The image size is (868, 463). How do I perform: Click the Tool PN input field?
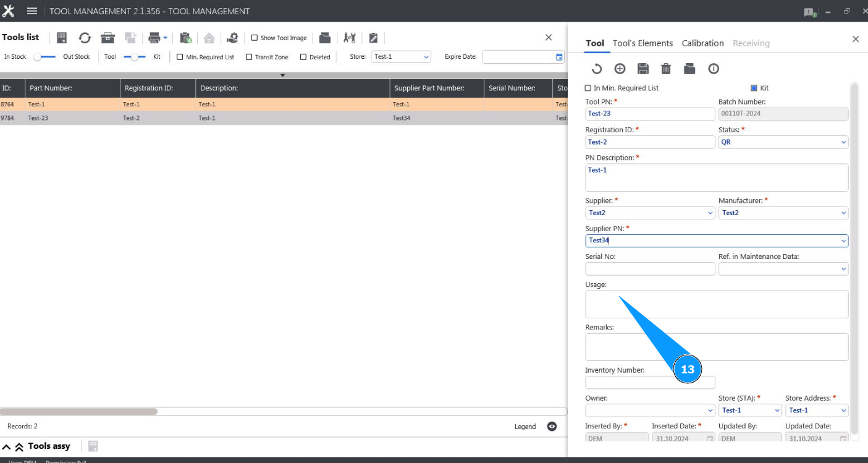[650, 114]
